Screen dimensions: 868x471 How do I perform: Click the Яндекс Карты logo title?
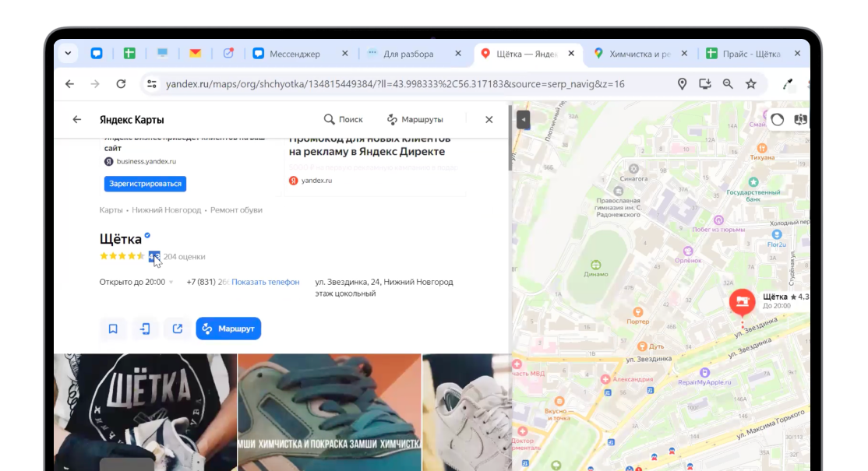(x=132, y=119)
